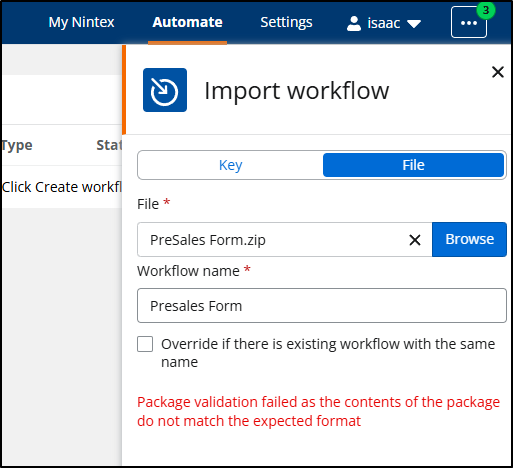
Task: Open the three-dots more options button
Action: point(469,23)
